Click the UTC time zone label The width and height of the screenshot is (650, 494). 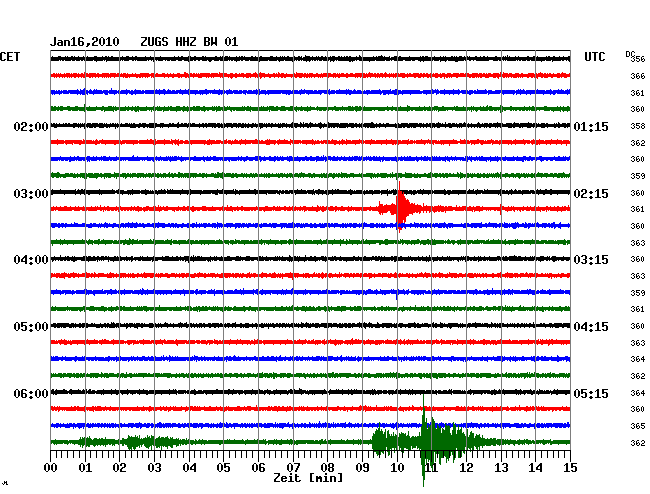(594, 57)
